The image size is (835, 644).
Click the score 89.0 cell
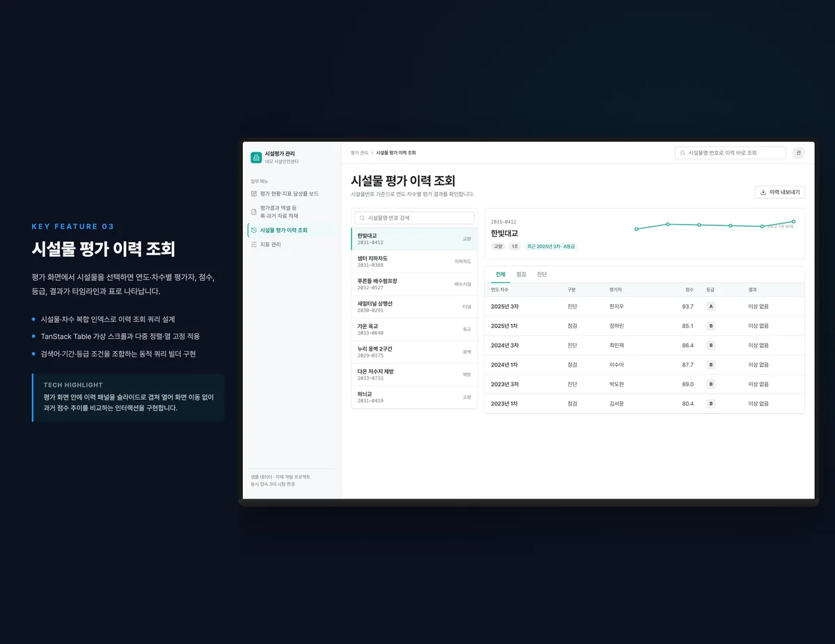click(687, 384)
